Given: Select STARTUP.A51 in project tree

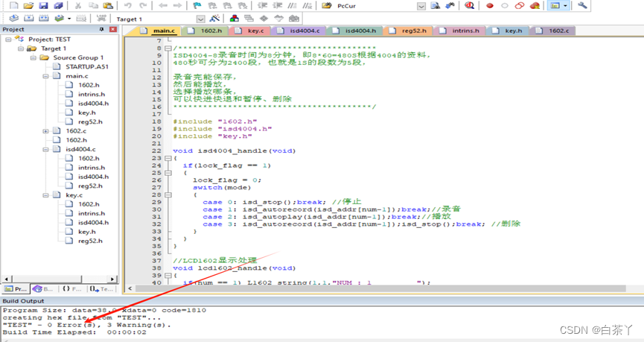Looking at the screenshot, I should pos(86,67).
